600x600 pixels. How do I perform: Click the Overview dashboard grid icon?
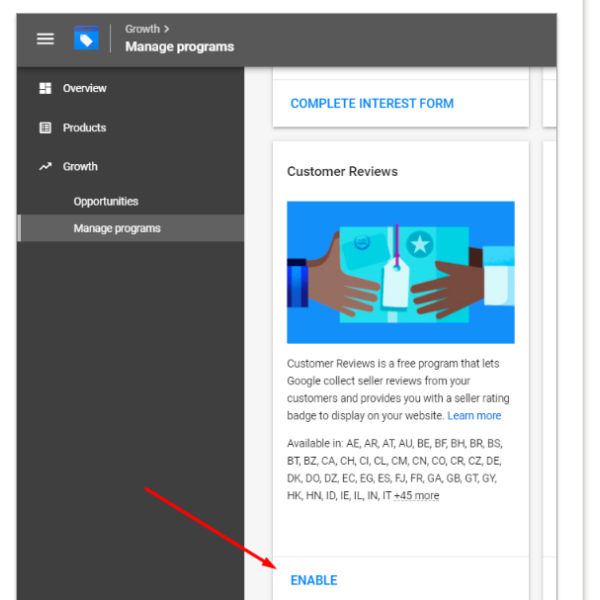45,88
